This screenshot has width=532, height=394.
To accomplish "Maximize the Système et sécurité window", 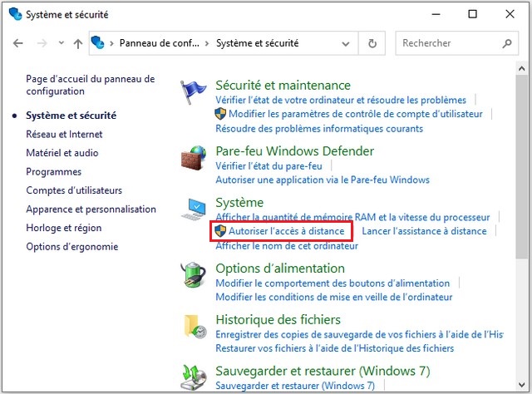I will pyautogui.click(x=472, y=14).
